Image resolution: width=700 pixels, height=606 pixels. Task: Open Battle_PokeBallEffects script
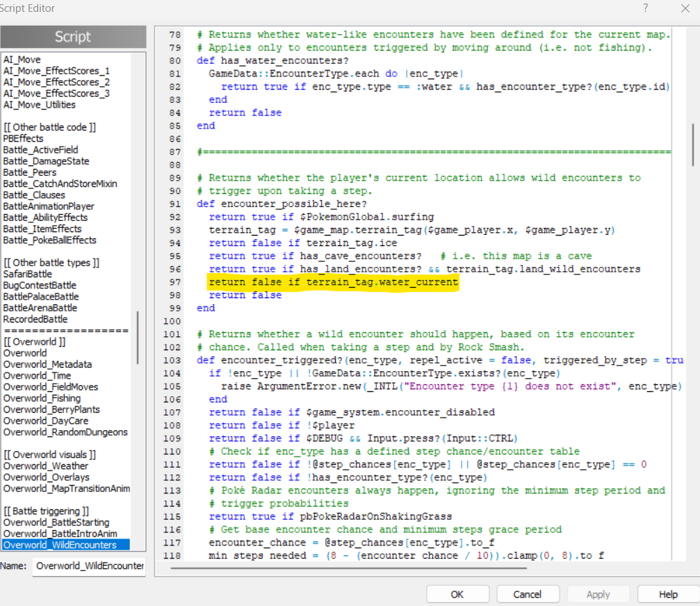click(x=49, y=240)
